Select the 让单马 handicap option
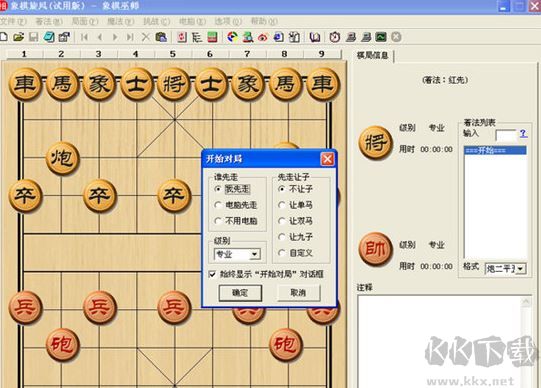Screen dimensions: 541x388 (282, 205)
